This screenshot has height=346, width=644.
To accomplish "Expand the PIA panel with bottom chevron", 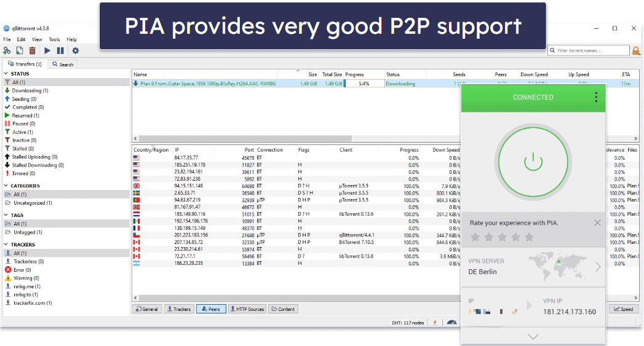I will pyautogui.click(x=533, y=337).
